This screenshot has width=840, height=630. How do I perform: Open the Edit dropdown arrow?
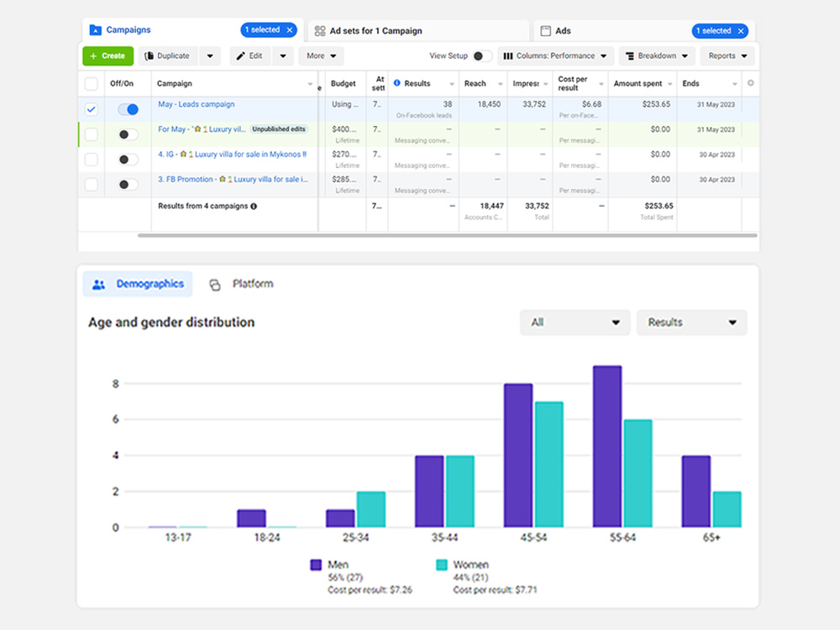click(x=283, y=55)
